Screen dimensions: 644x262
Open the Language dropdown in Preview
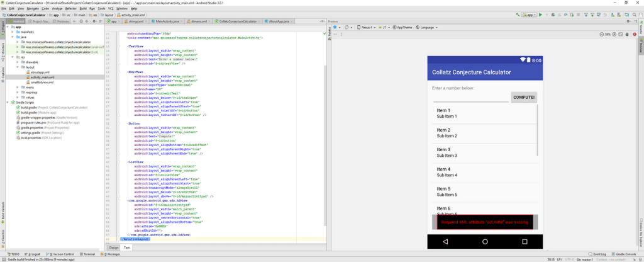(427, 28)
